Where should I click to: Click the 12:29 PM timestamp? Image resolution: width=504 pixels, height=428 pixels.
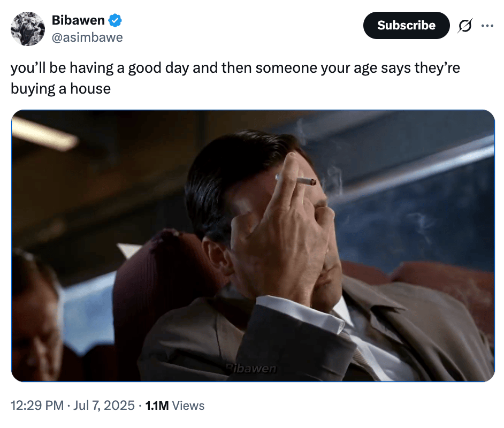[x=37, y=406]
